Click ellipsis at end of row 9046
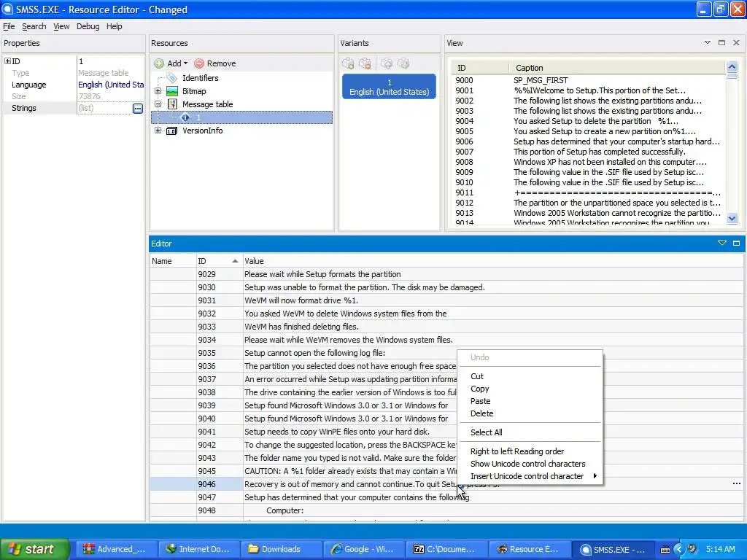Screen dimensions: 747x560 pos(737,484)
